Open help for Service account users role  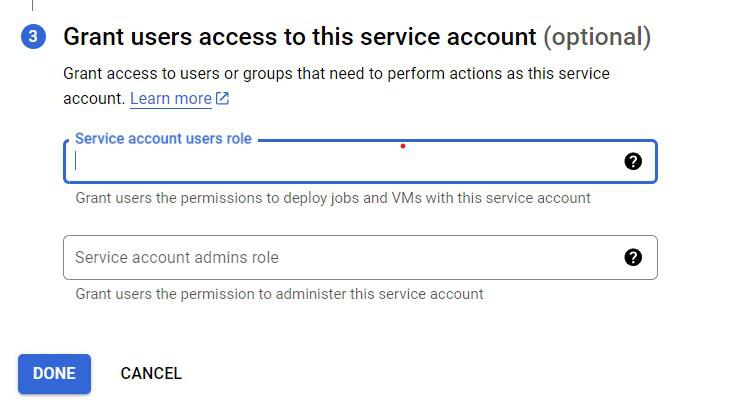pyautogui.click(x=633, y=161)
